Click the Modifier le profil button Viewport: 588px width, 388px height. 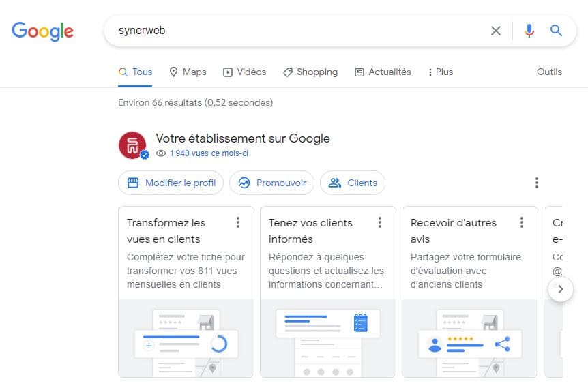click(x=171, y=183)
